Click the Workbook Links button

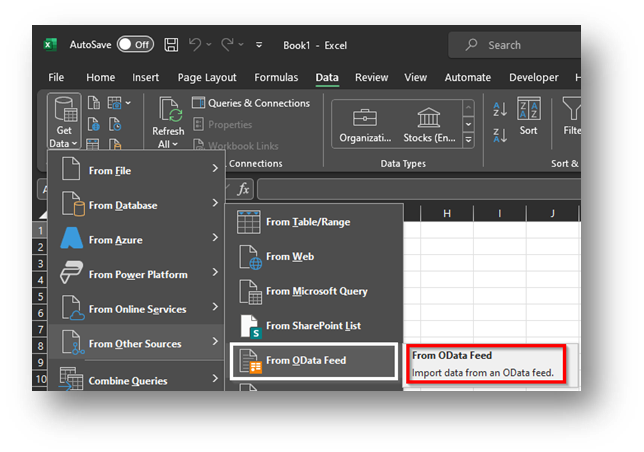(235, 145)
